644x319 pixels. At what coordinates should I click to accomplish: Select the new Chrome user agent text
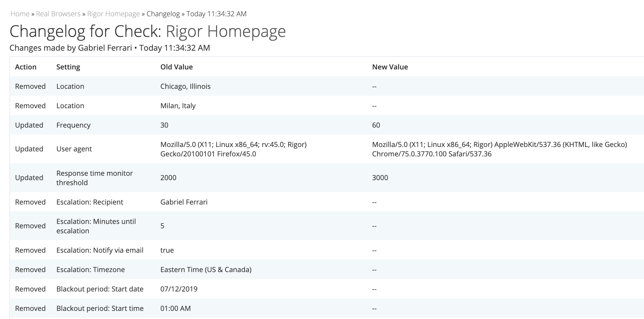500,149
